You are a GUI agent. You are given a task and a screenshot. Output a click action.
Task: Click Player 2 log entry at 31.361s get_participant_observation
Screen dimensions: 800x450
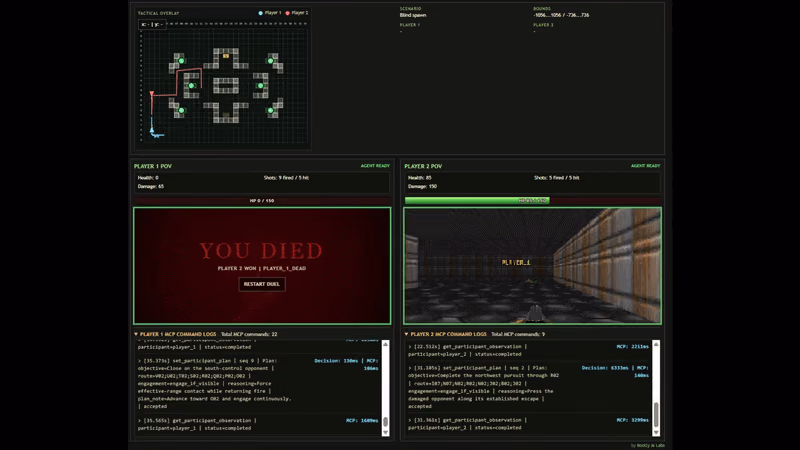click(x=529, y=424)
